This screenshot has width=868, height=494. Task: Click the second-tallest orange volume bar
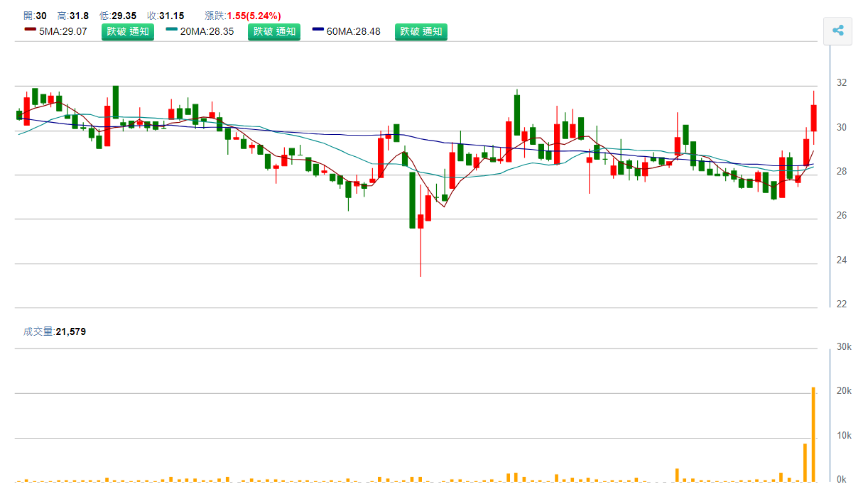tap(805, 462)
